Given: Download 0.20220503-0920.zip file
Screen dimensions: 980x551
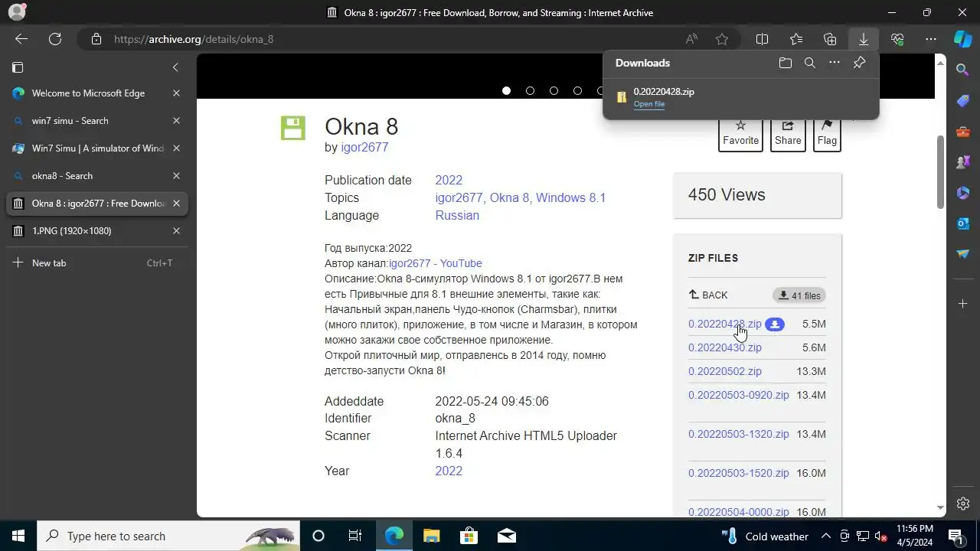Looking at the screenshot, I should pos(738,396).
